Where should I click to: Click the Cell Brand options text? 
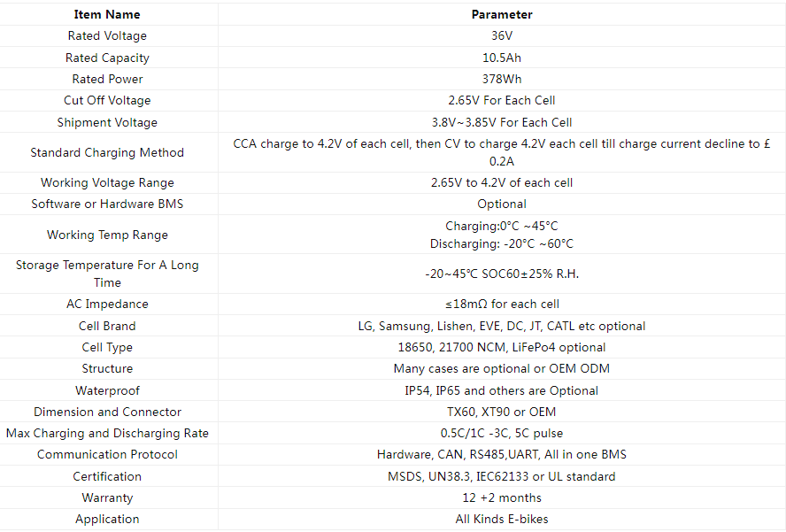(502, 326)
